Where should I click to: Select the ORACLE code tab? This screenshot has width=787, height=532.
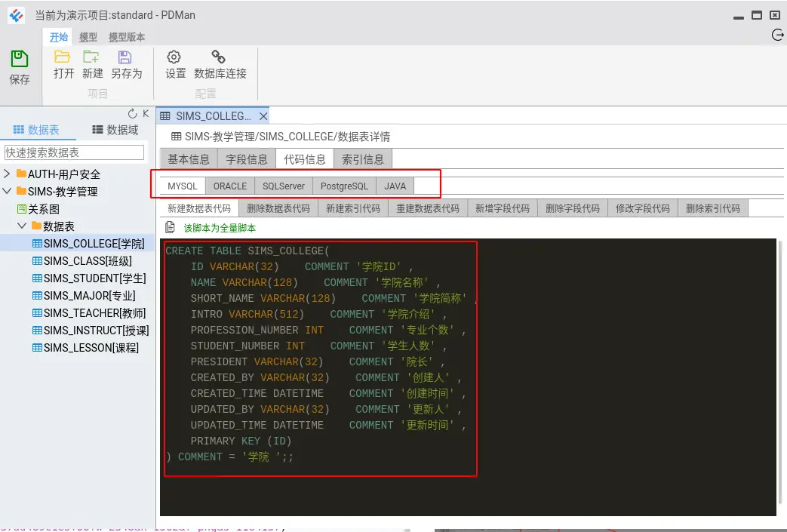tap(230, 186)
